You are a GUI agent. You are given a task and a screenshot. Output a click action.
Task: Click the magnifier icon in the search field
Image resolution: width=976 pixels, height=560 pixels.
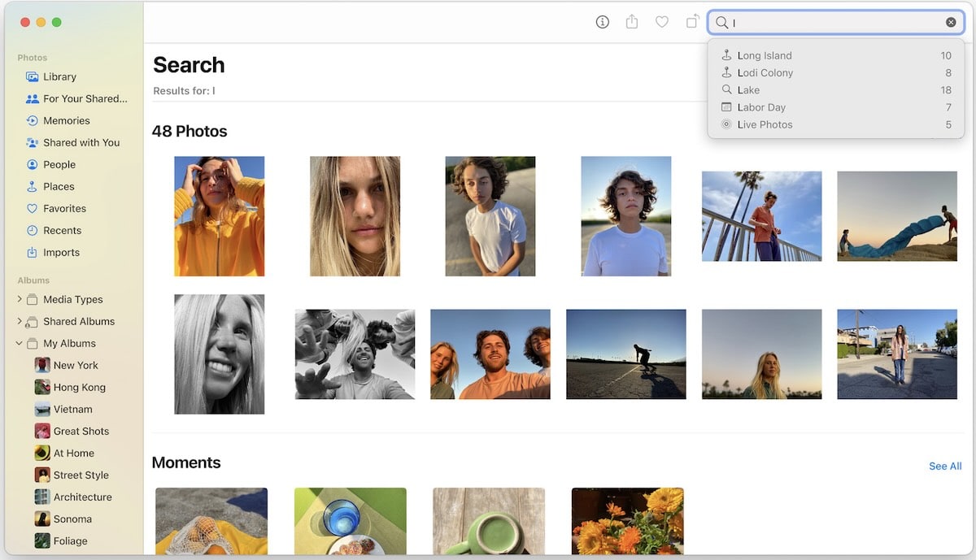pyautogui.click(x=721, y=23)
